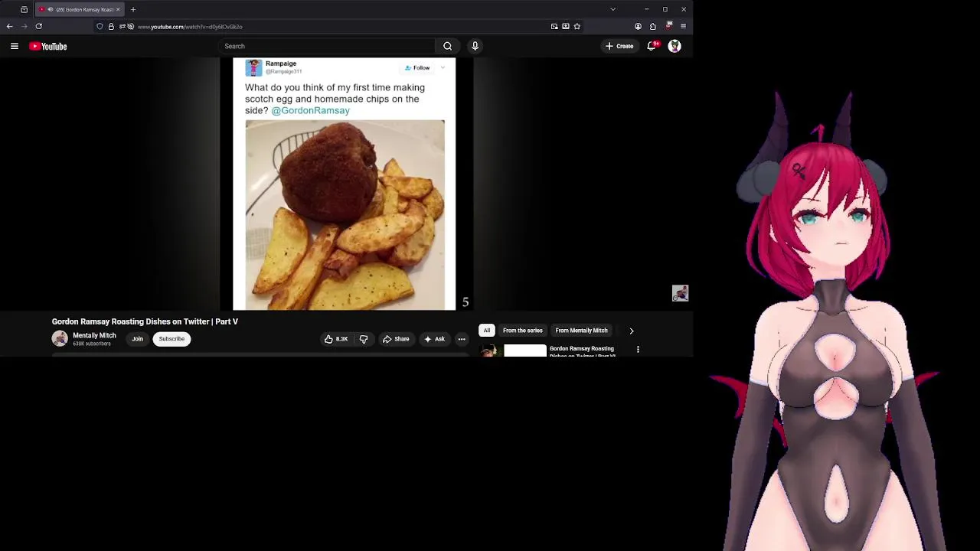Open a new browser tab

(x=133, y=9)
